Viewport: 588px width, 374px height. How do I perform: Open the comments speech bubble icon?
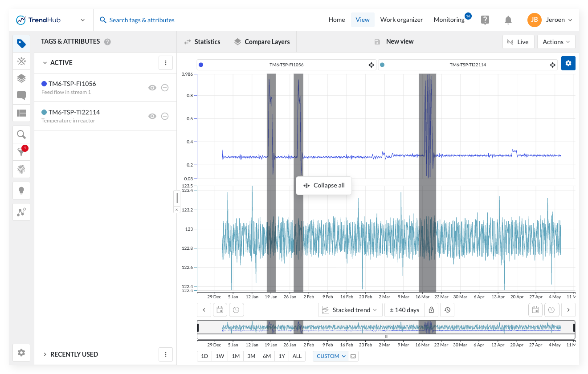coord(21,95)
